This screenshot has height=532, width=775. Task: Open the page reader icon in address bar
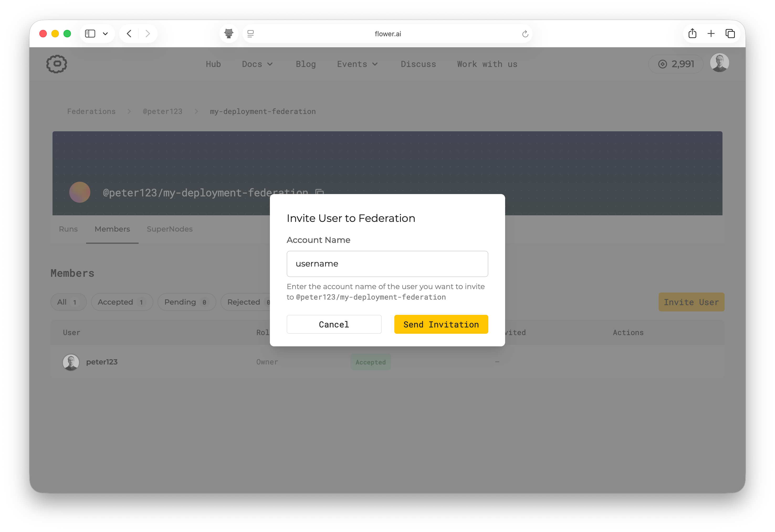click(x=250, y=34)
